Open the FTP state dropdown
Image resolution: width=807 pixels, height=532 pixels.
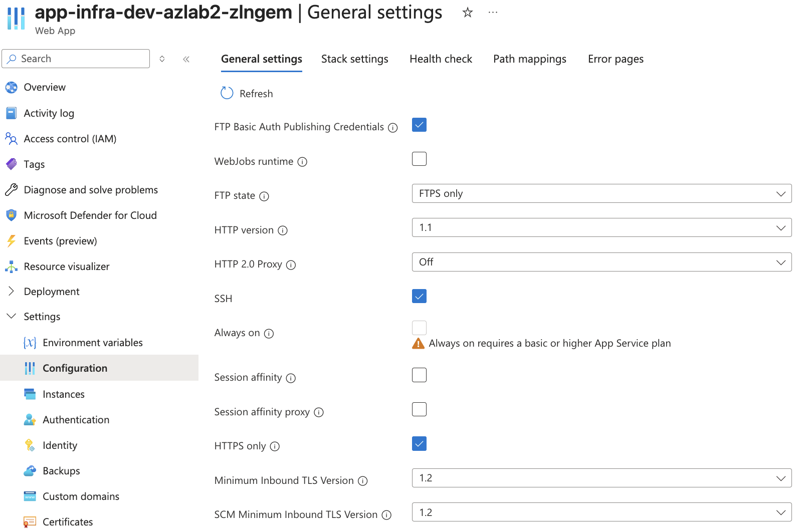(x=601, y=193)
